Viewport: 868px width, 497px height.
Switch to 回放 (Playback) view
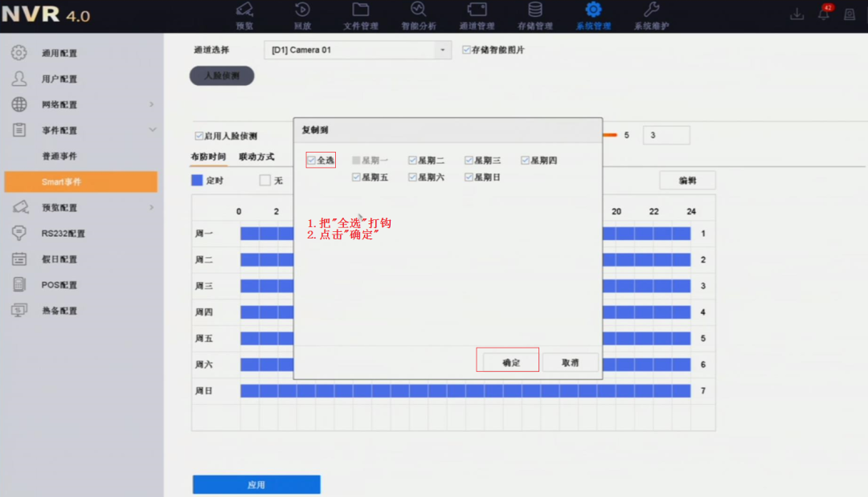(302, 14)
